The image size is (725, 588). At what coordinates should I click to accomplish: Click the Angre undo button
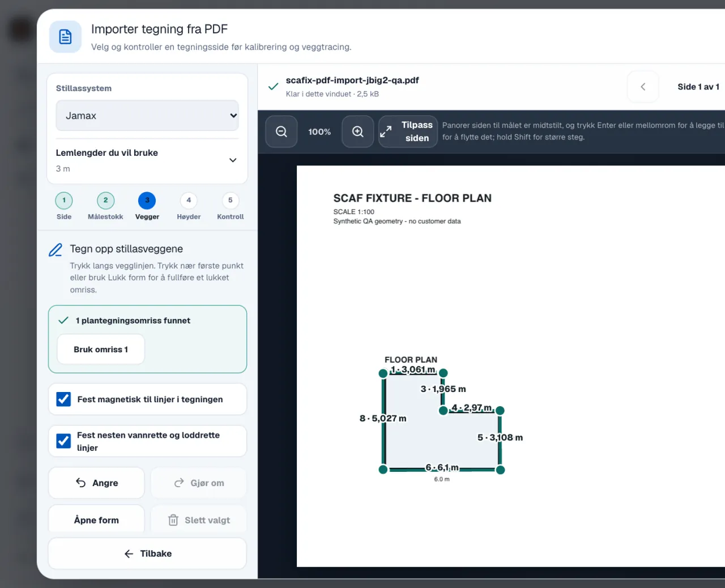point(96,483)
